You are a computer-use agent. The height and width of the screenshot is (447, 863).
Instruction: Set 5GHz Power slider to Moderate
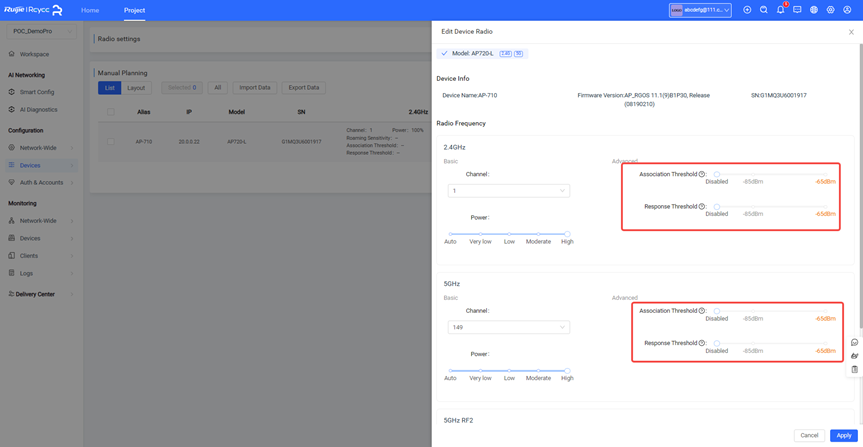coord(538,370)
